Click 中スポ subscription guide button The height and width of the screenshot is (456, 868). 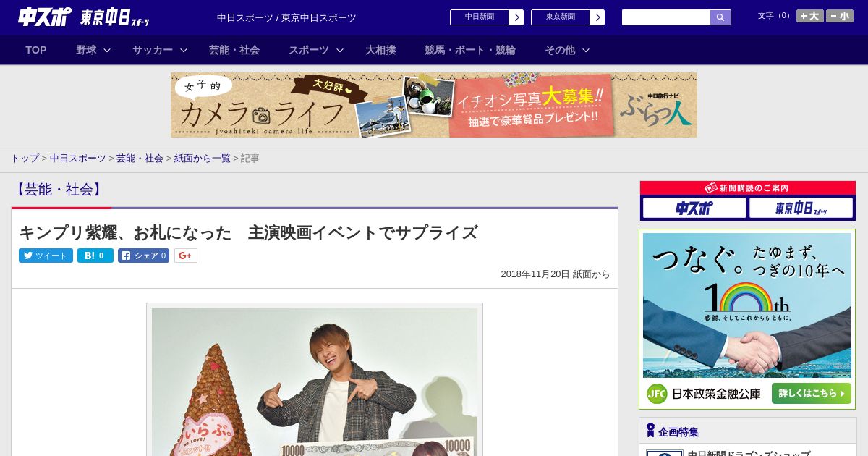pyautogui.click(x=694, y=208)
